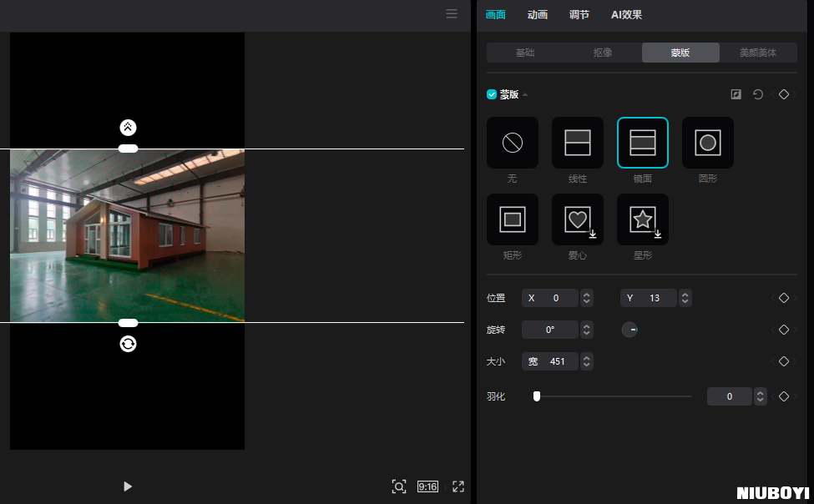The image size is (814, 504).
Task: Open the preview panel hamburger menu
Action: tap(452, 13)
